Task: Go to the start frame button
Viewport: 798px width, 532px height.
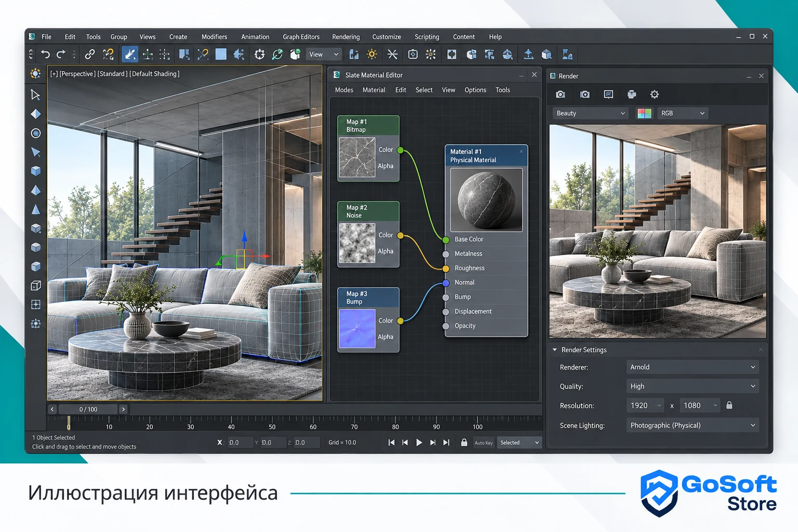Action: point(391,443)
